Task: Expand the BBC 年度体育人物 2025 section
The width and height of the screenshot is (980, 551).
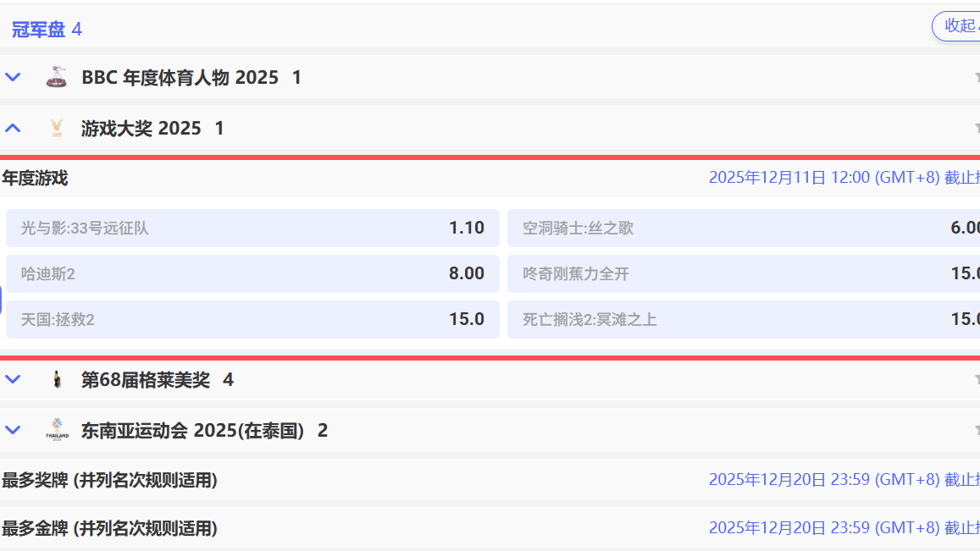Action: [x=12, y=76]
